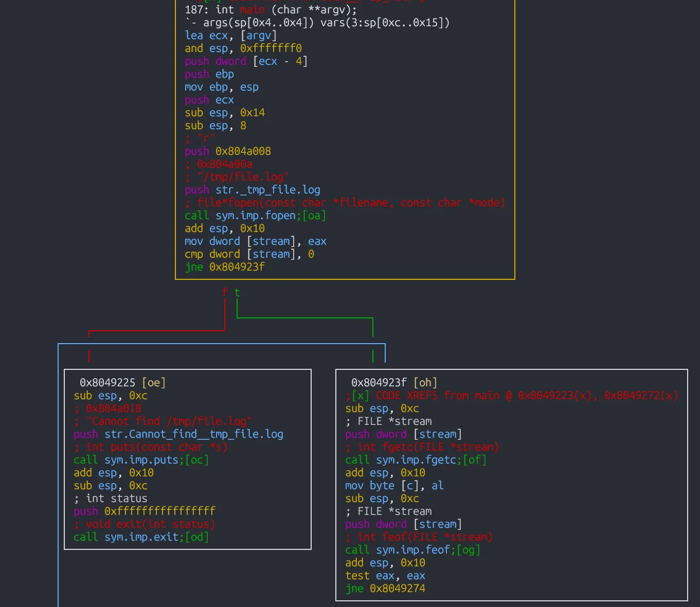Screen dimensions: 700x607
Task: Click the red 'f' false branch label
Action: coord(225,293)
